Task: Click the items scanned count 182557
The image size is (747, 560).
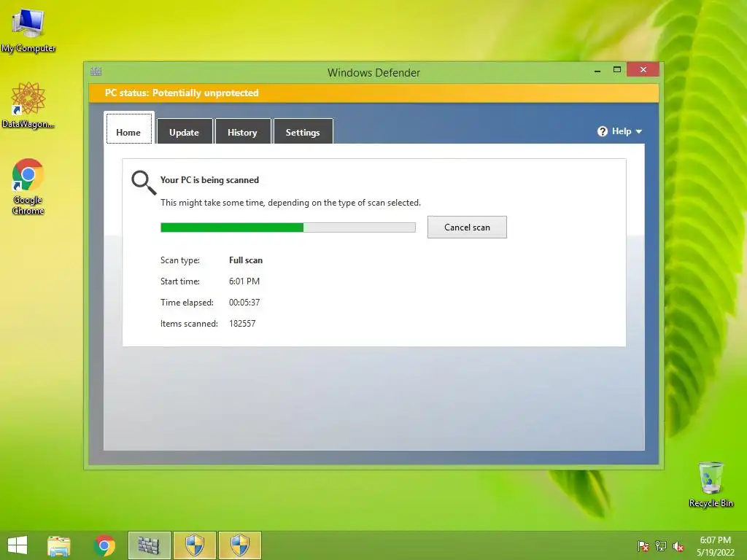Action: [x=242, y=323]
